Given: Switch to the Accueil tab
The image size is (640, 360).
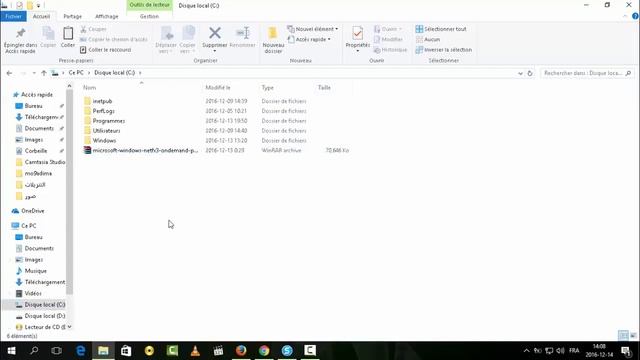Looking at the screenshot, I should (x=41, y=16).
